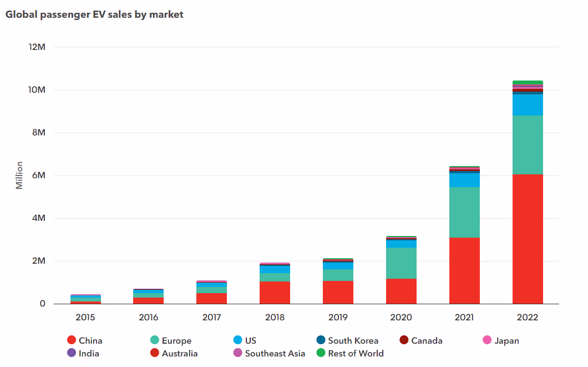Click the 2015 x-axis label
The image size is (588, 367).
(85, 317)
